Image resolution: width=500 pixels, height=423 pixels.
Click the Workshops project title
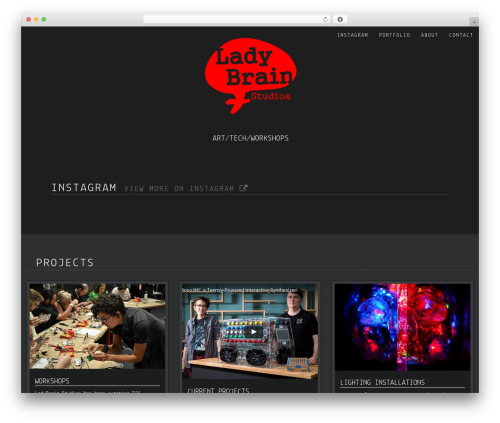(52, 381)
